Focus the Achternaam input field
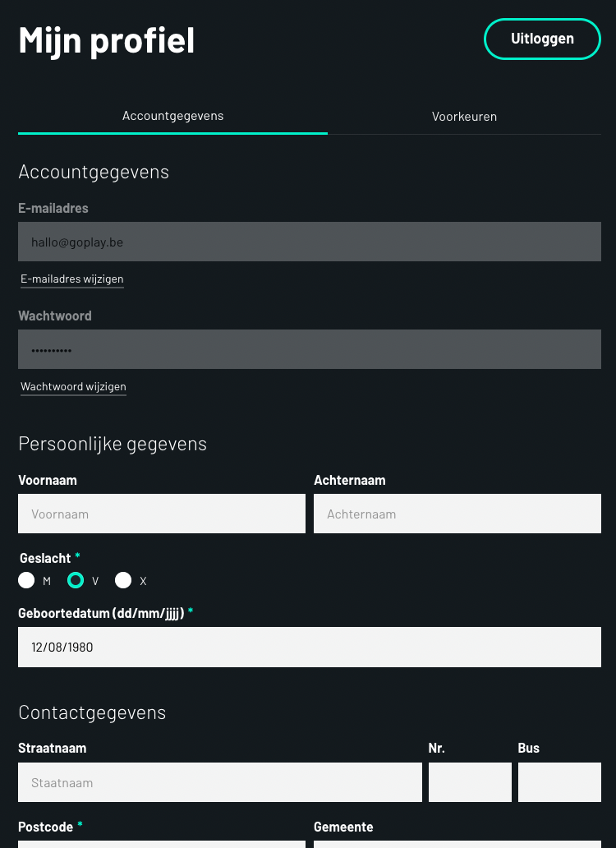 point(457,514)
